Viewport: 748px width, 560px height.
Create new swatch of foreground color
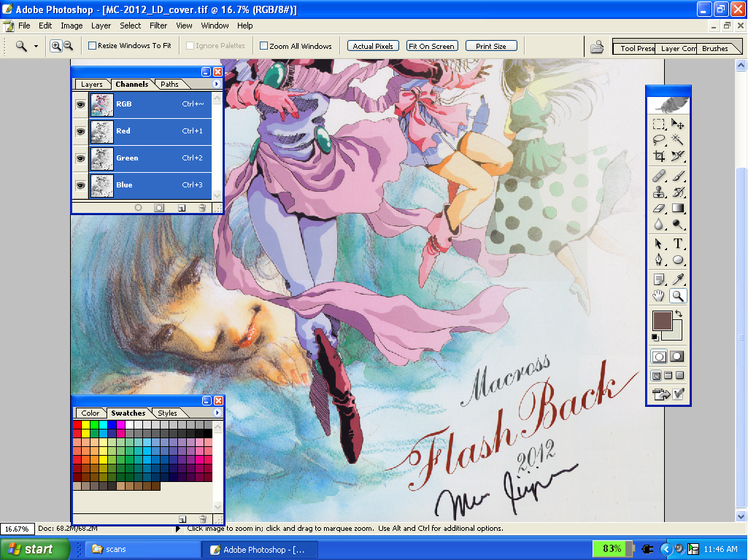tap(182, 518)
